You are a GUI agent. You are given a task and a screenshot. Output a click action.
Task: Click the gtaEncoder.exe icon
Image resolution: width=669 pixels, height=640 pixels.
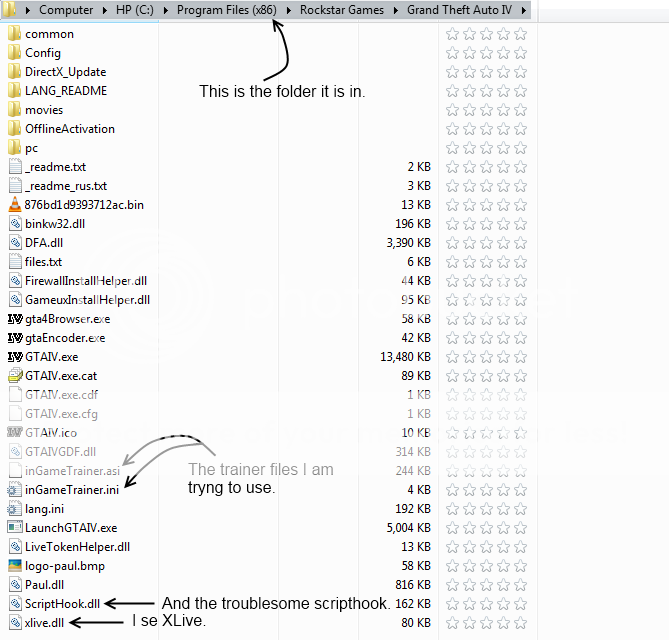click(x=14, y=338)
